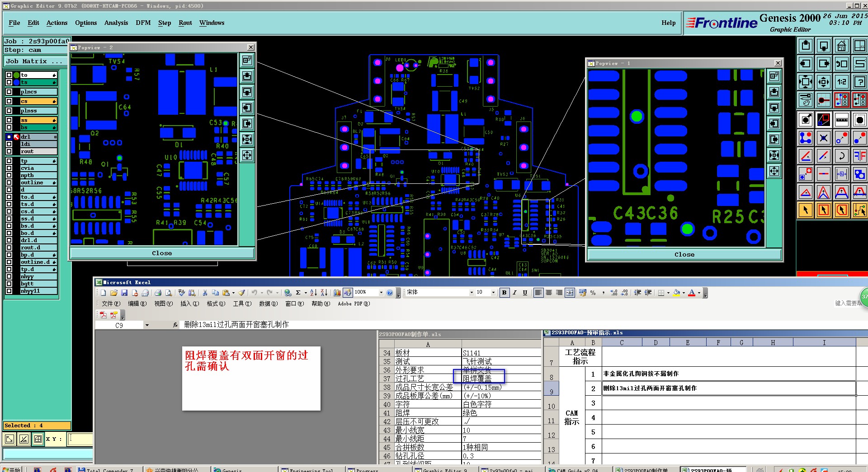Image resolution: width=868 pixels, height=472 pixels.
Task: Toggle the 'plncs' layer checkbox
Action: 9,92
